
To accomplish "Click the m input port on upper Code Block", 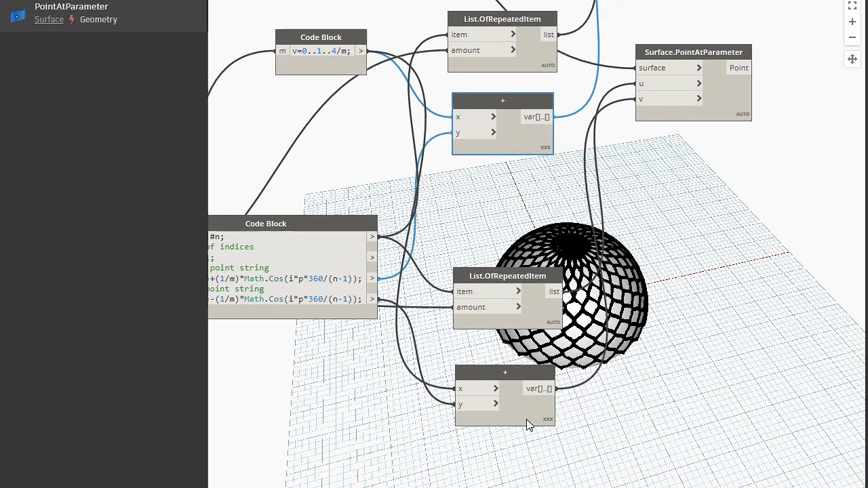I will (283, 52).
